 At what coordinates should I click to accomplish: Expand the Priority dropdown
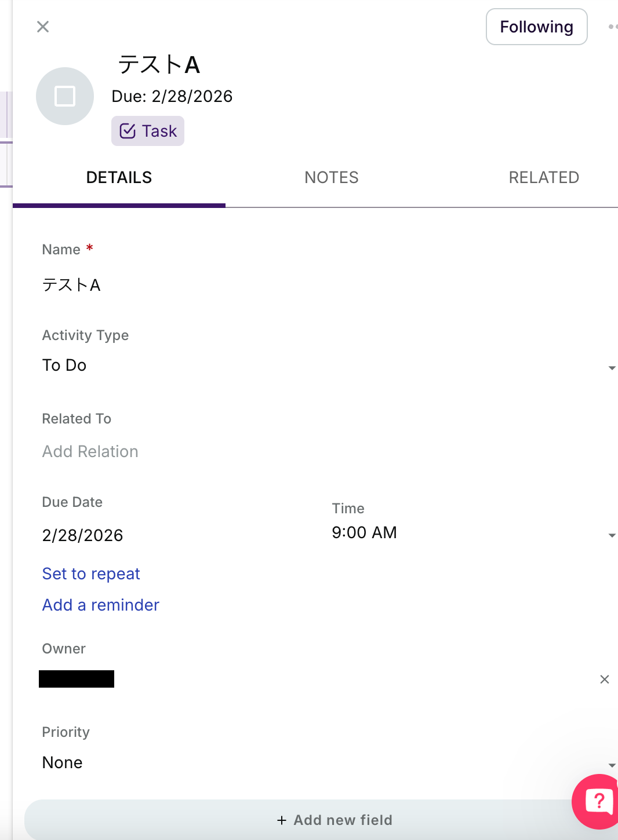pyautogui.click(x=612, y=765)
